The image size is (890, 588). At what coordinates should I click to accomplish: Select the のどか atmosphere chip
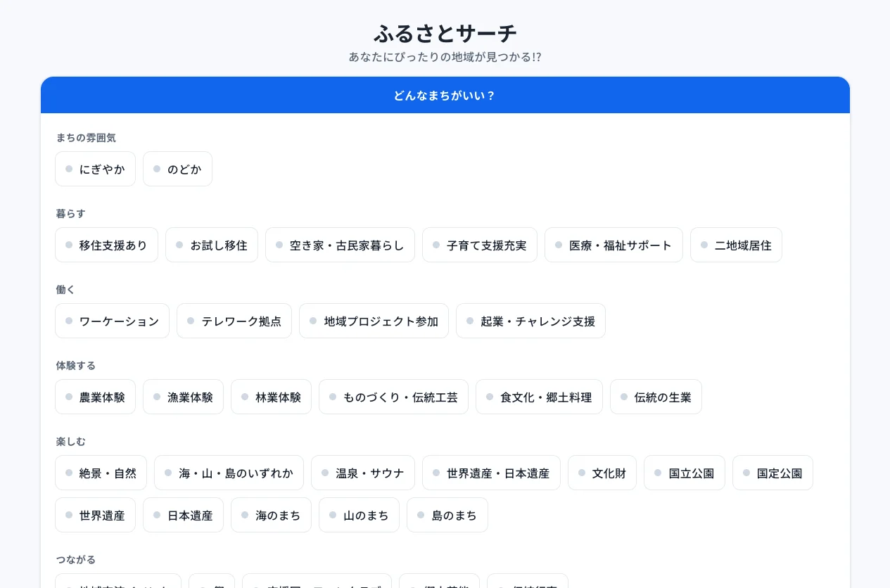tap(177, 169)
